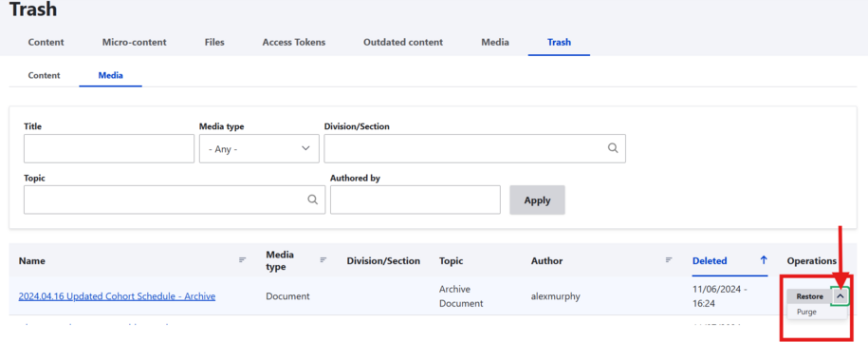Click into the Title filter field
This screenshot has width=868, height=342.
click(109, 148)
